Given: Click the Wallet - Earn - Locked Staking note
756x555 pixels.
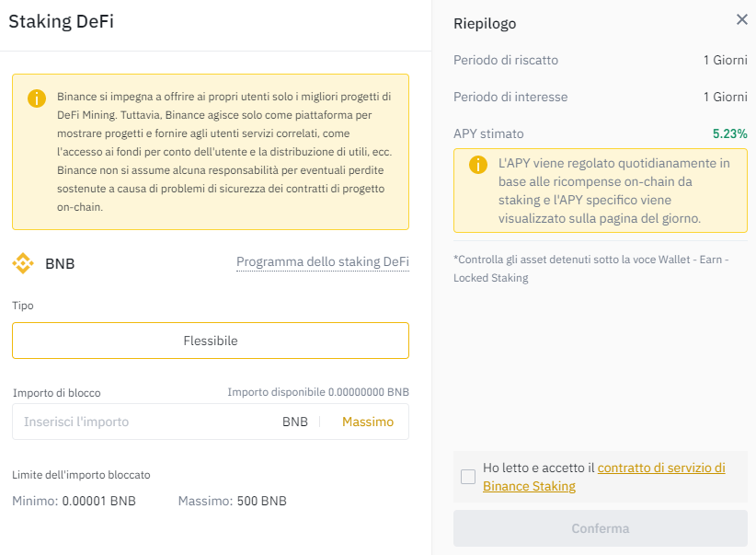Looking at the screenshot, I should (591, 269).
